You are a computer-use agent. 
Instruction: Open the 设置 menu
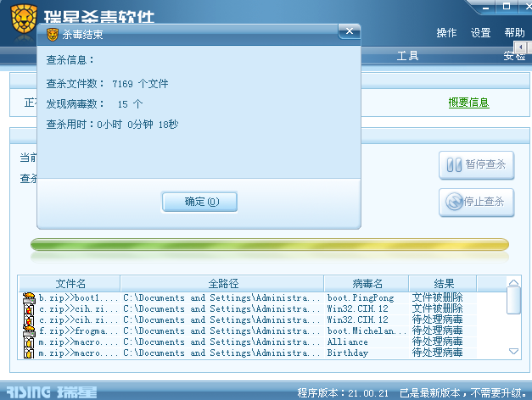click(x=480, y=33)
